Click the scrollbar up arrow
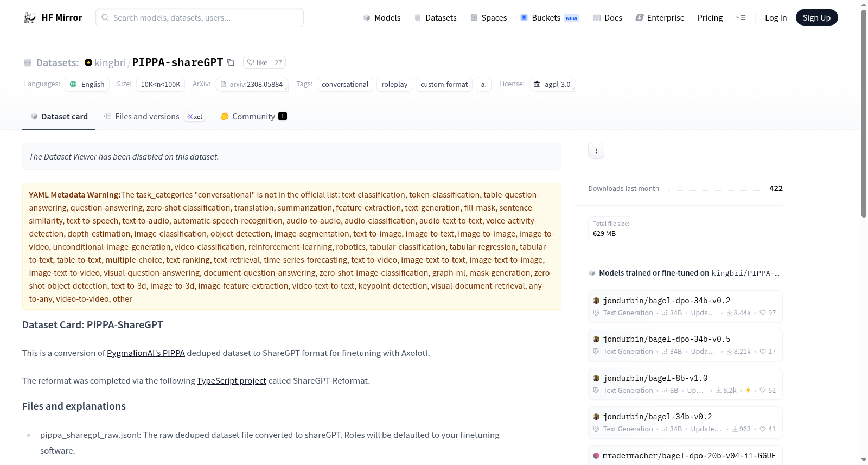 864,4
